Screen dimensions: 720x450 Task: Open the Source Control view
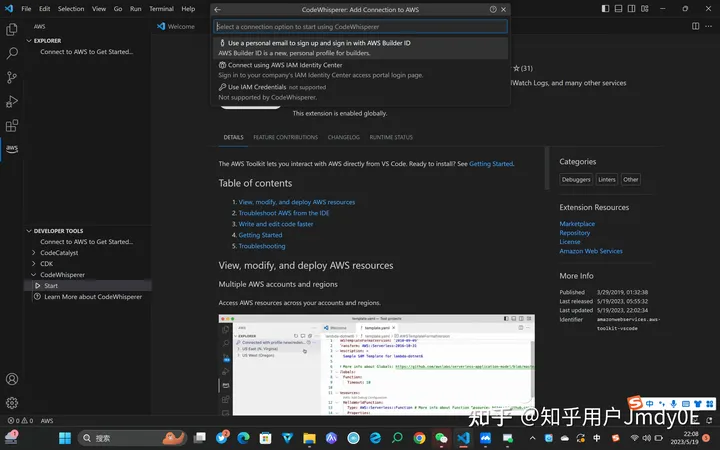click(11, 77)
